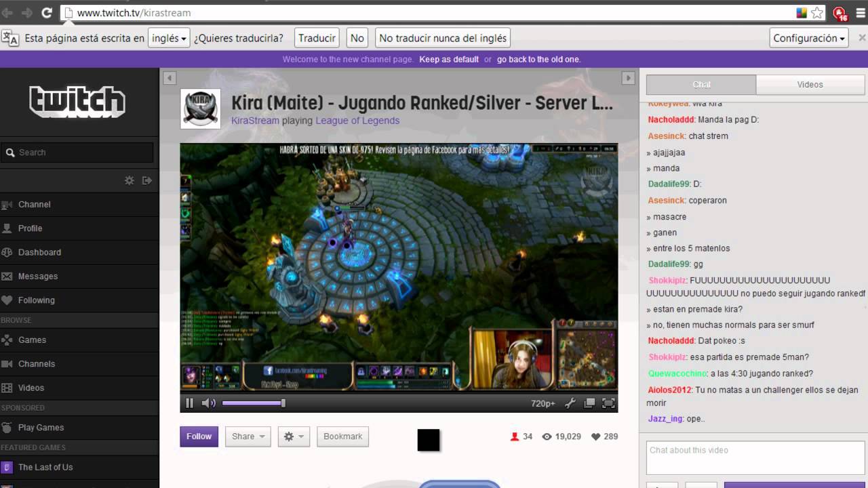The image size is (868, 488).
Task: Click the sidebar log out icon
Action: [x=147, y=180]
